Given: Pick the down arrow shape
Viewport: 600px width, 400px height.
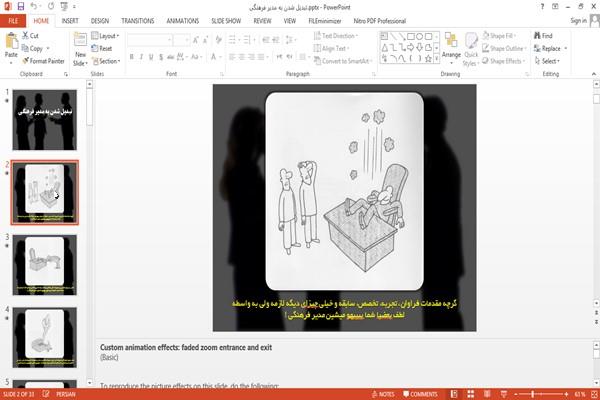Looking at the screenshot, I should click(x=420, y=47).
